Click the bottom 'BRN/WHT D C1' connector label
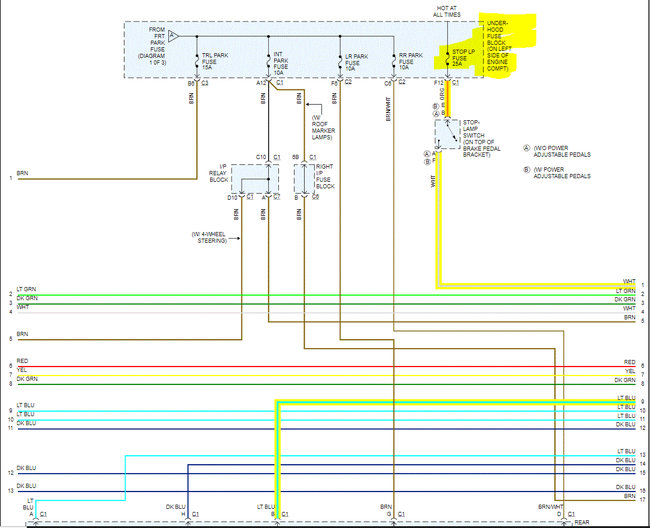 (x=556, y=510)
